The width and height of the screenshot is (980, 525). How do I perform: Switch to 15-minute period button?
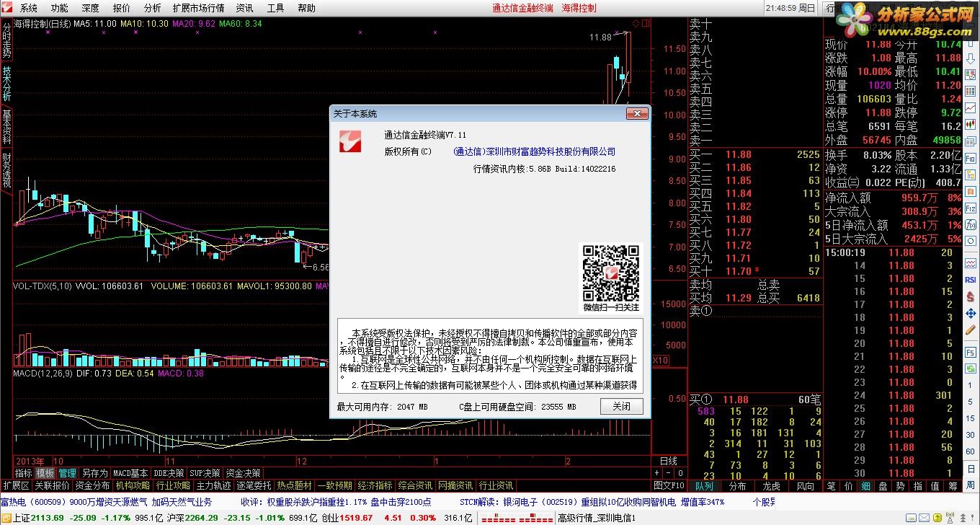tap(970, 418)
